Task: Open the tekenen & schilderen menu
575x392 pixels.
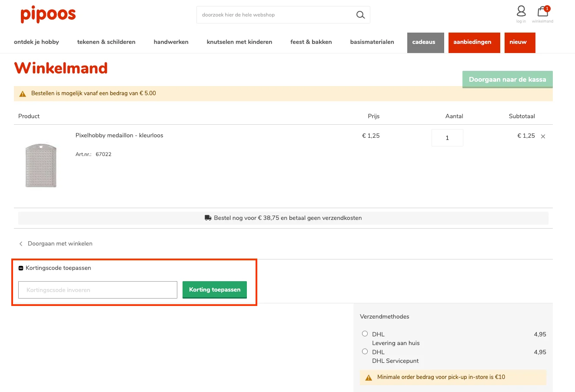Action: (x=106, y=42)
